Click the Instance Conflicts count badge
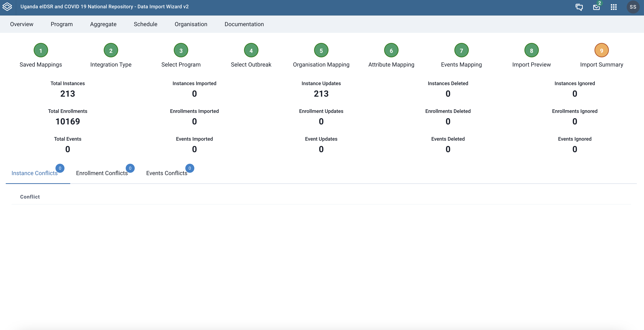This screenshot has height=330, width=644. click(60, 168)
